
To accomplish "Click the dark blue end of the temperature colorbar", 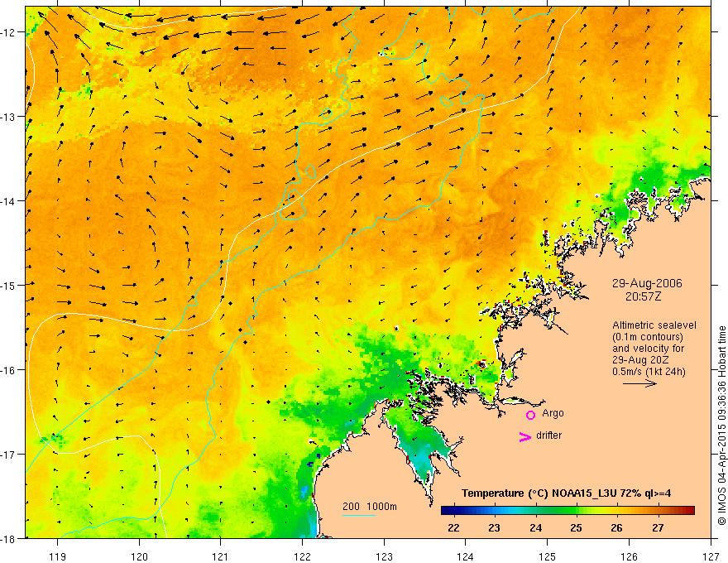I will pos(446,511).
